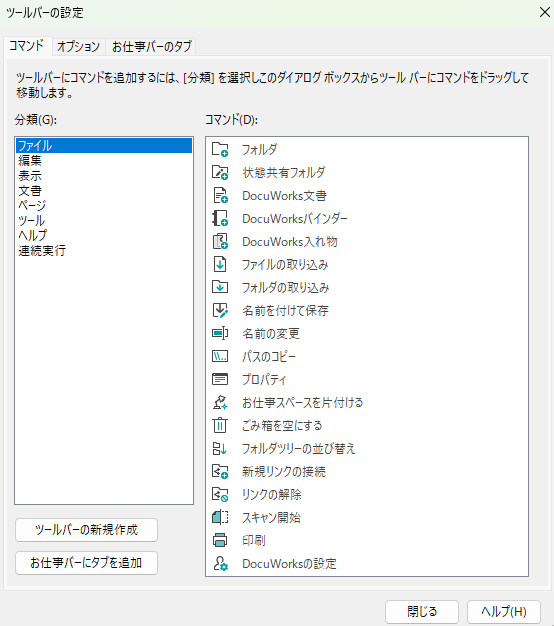This screenshot has width=554, height=626.
Task: Click the 名前の変更 rename icon
Action: [x=220, y=333]
